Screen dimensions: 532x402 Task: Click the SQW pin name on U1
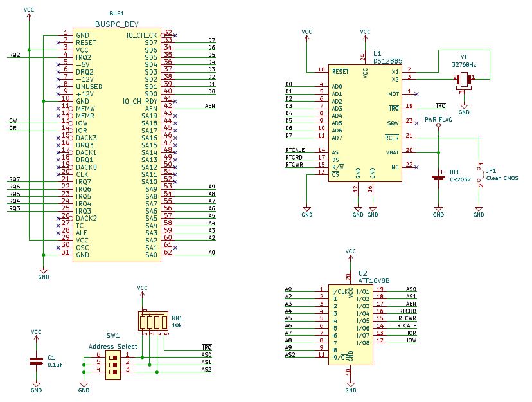coord(393,123)
